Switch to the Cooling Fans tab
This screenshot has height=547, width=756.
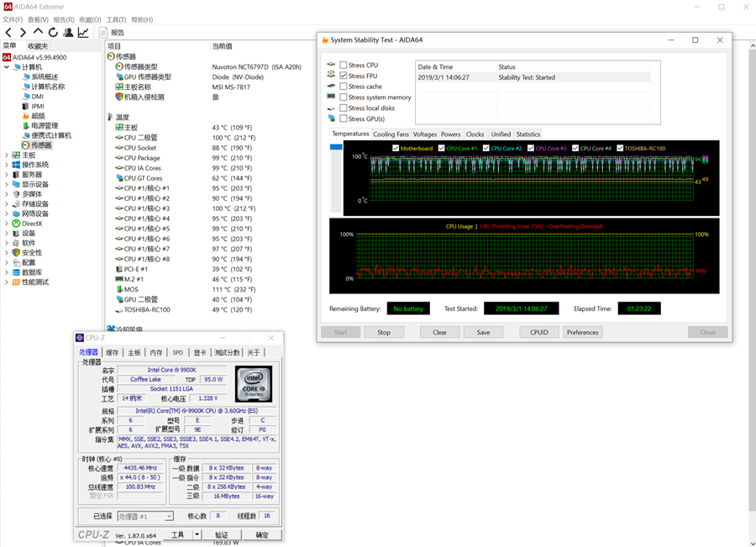pyautogui.click(x=391, y=134)
